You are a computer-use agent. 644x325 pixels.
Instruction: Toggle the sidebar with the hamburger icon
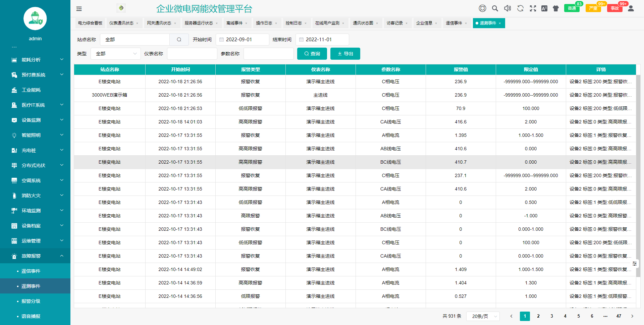coord(79,9)
